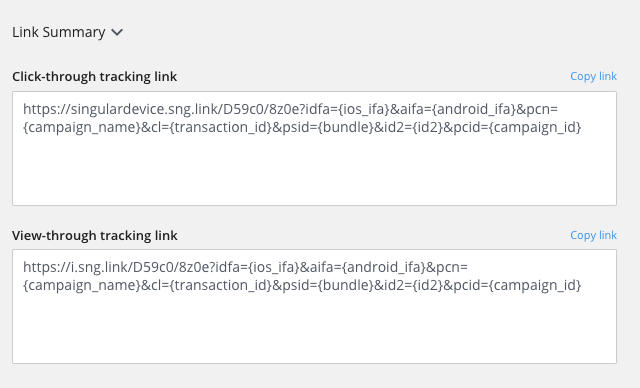Image resolution: width=640 pixels, height=388 pixels.
Task: Click {campaign_id} in the view-through link
Action: point(535,285)
